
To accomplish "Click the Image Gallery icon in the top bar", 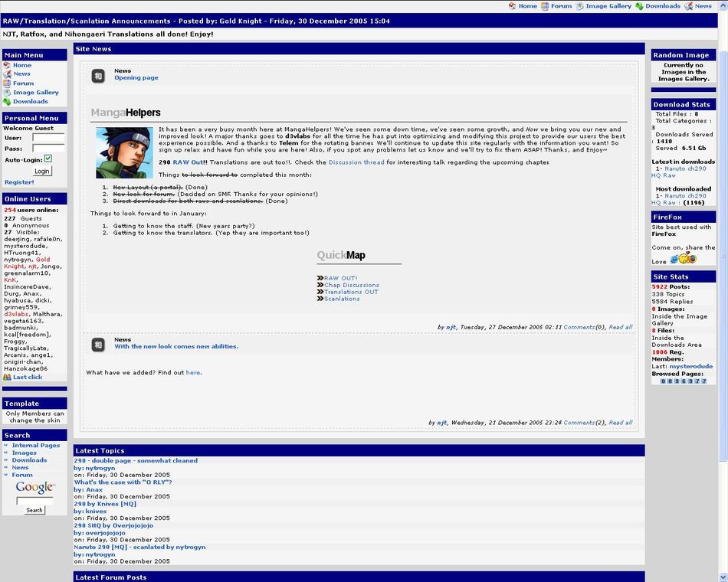I will pos(579,6).
